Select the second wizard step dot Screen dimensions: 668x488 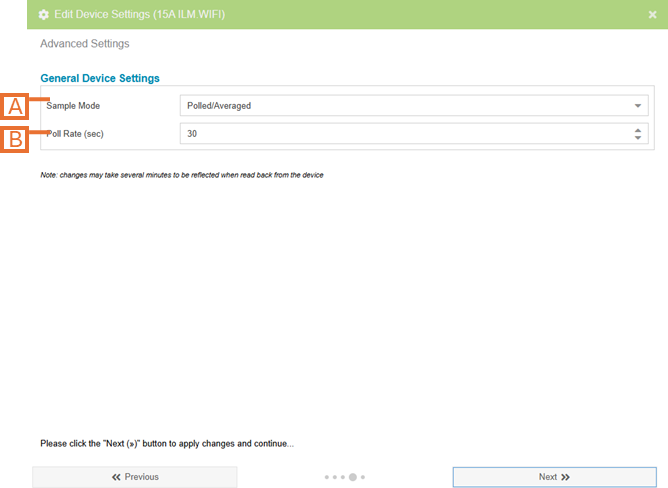(x=335, y=478)
